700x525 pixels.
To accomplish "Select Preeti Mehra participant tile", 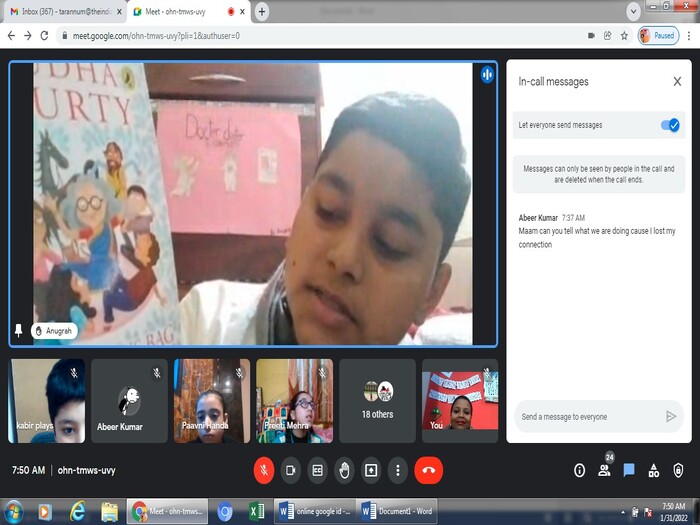I will pos(295,401).
